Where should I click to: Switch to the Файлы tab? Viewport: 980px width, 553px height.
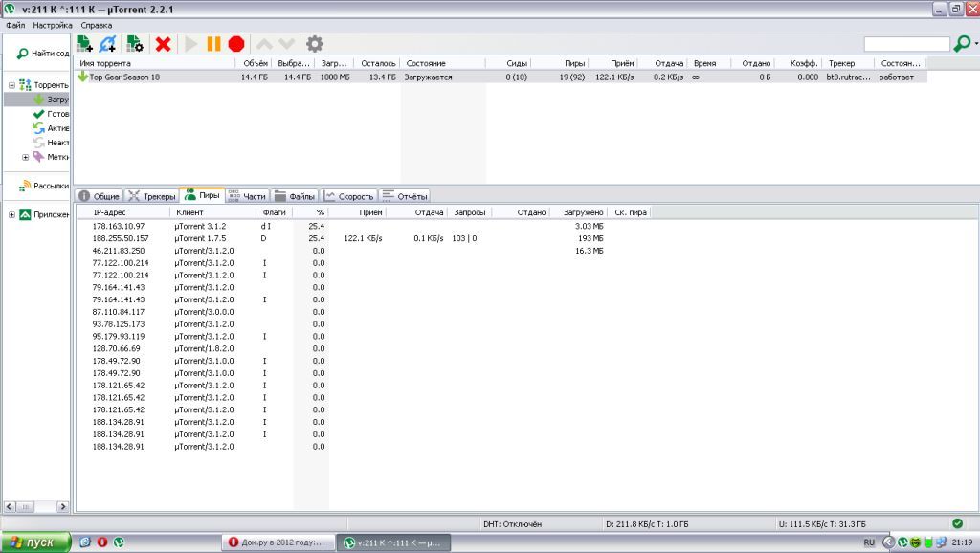tap(295, 195)
